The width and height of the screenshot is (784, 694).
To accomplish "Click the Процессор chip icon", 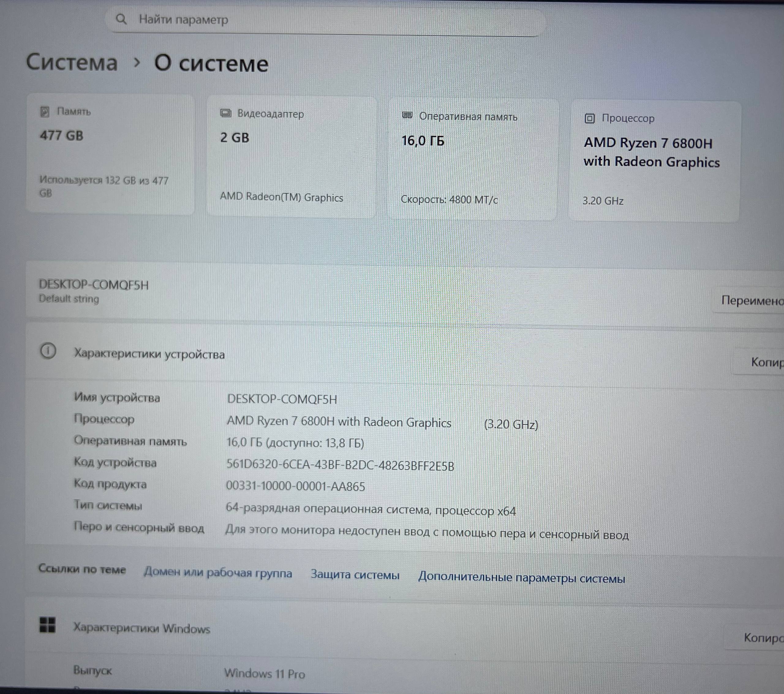I will (x=590, y=118).
